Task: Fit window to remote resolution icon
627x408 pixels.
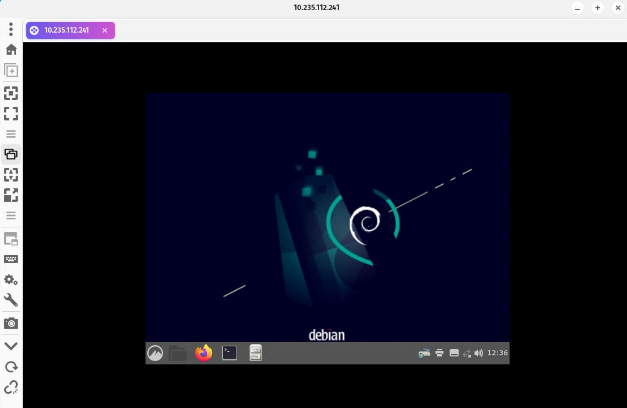Action: (11, 93)
